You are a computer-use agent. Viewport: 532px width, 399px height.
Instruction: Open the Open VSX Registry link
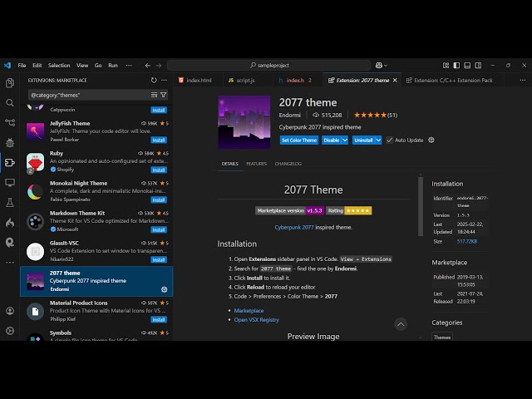256,319
